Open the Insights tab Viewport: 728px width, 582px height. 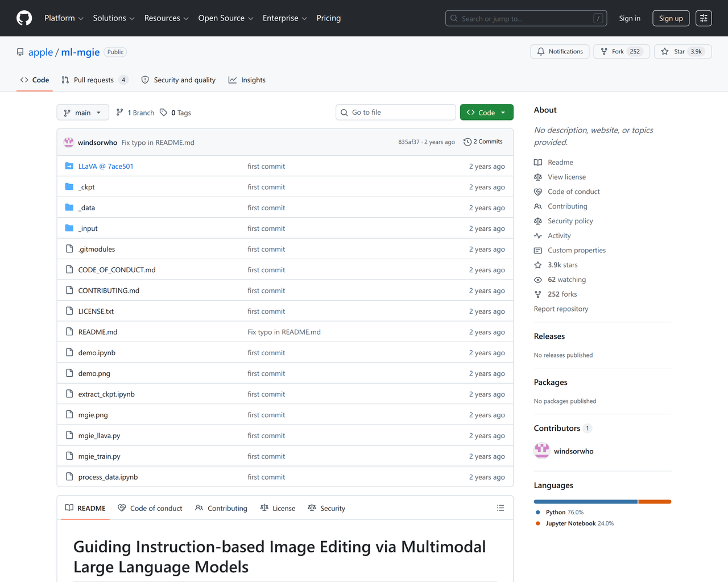click(247, 80)
